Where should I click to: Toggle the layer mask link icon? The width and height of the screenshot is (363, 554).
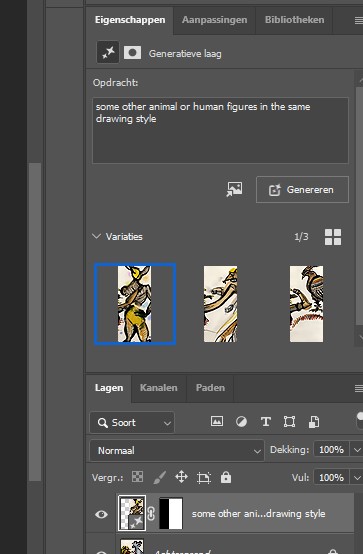tap(151, 514)
